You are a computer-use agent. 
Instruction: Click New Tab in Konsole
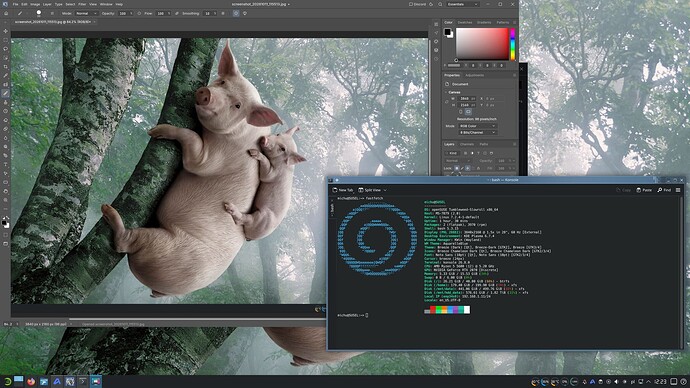(343, 190)
